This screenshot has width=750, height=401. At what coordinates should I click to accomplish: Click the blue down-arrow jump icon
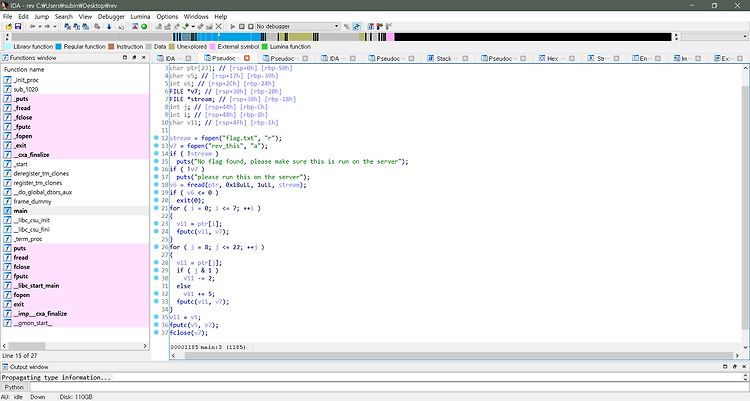pos(109,26)
